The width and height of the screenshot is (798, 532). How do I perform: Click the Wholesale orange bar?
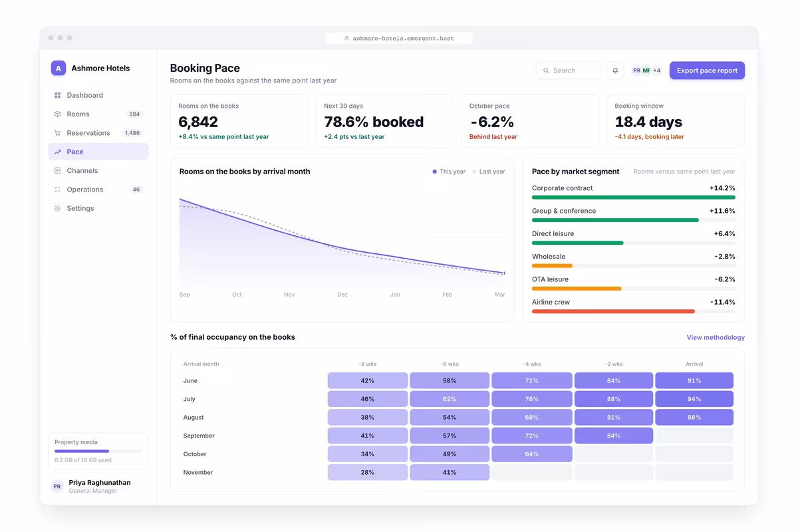(x=552, y=266)
